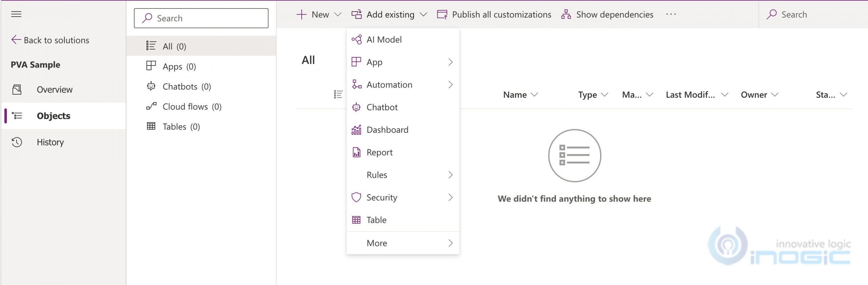868x285 pixels.
Task: Expand the More submenu arrow
Action: tap(450, 243)
